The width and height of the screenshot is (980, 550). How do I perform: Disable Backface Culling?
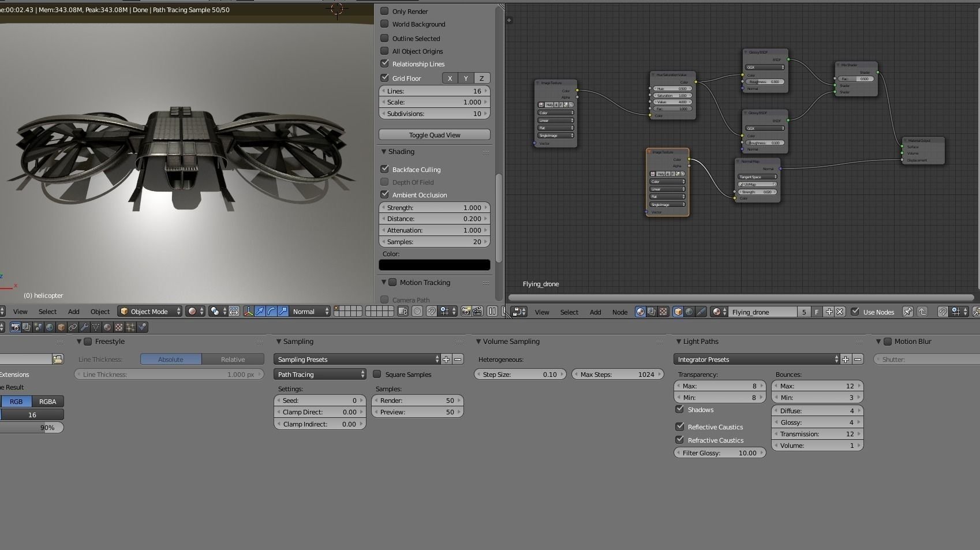point(385,169)
